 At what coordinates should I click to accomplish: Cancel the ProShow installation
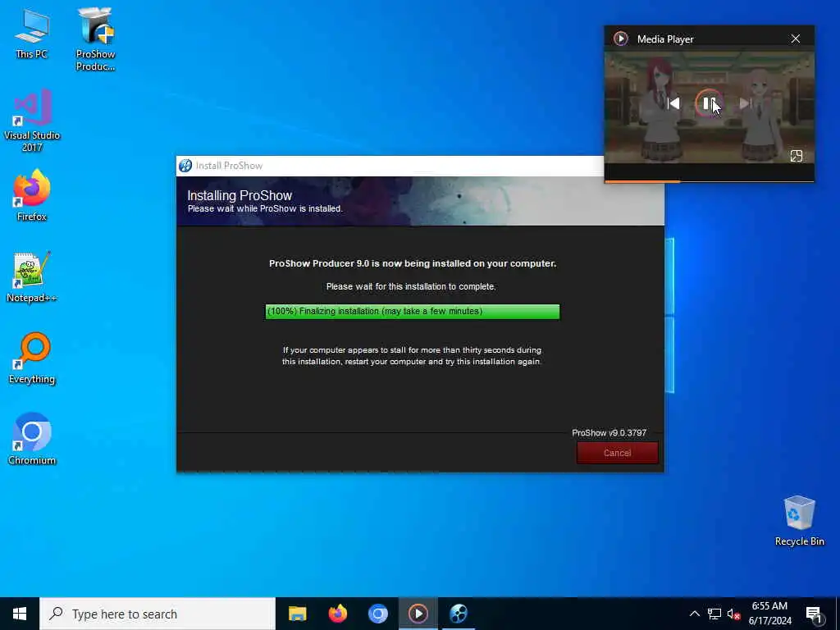[x=617, y=453]
